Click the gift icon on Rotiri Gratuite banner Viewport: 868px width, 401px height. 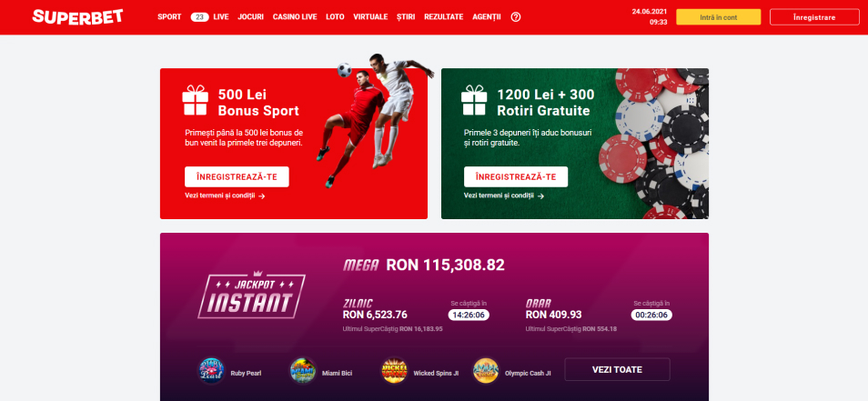(x=474, y=100)
